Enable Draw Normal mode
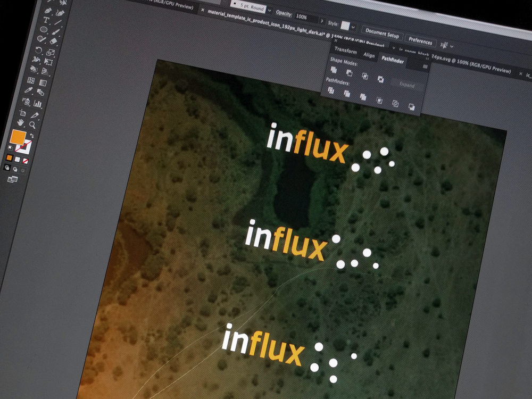The height and width of the screenshot is (399, 532). pos(7,168)
